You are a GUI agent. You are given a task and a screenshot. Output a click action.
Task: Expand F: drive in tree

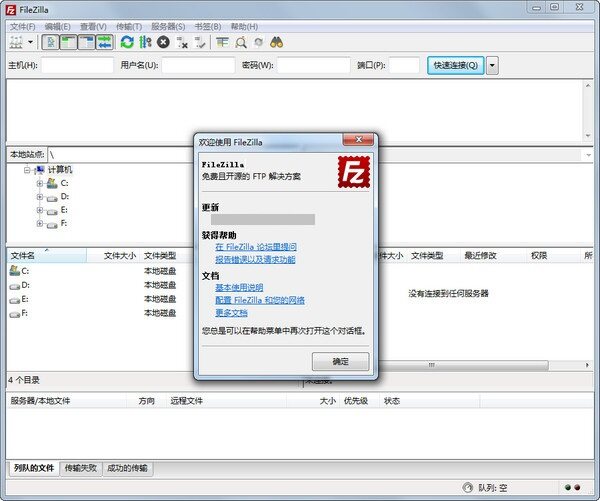click(40, 224)
